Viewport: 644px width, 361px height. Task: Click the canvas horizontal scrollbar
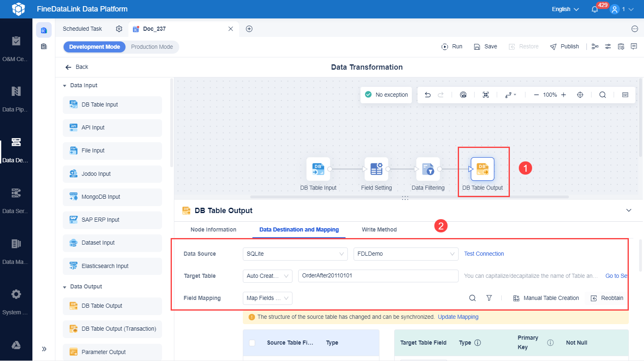(x=409, y=197)
